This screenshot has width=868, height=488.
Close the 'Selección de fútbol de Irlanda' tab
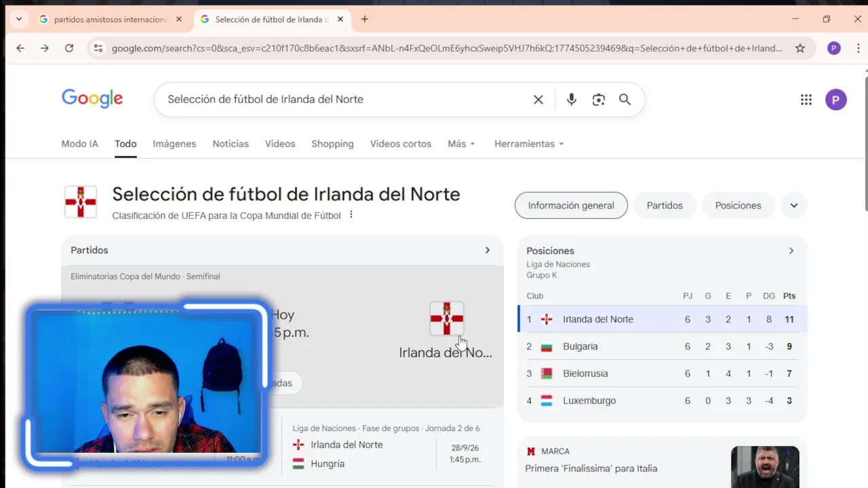[340, 19]
